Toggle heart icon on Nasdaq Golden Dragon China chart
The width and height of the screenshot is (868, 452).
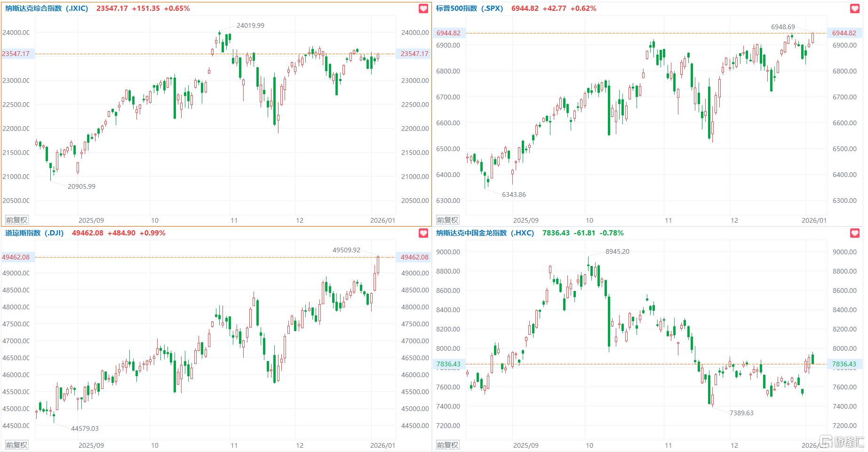(855, 233)
